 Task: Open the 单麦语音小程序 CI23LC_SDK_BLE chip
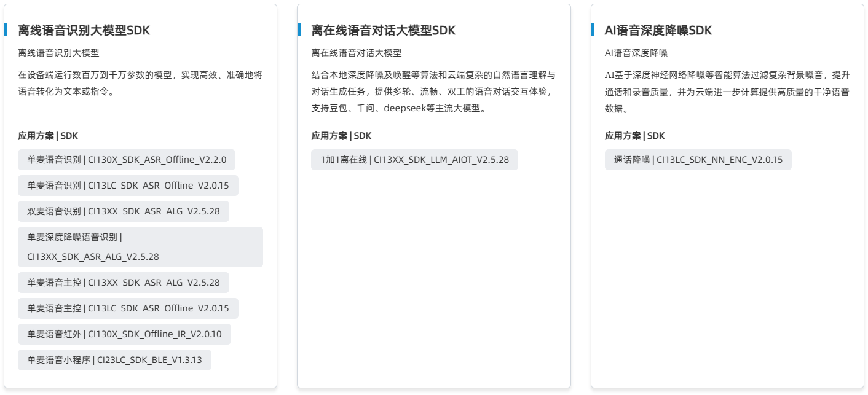pos(114,360)
